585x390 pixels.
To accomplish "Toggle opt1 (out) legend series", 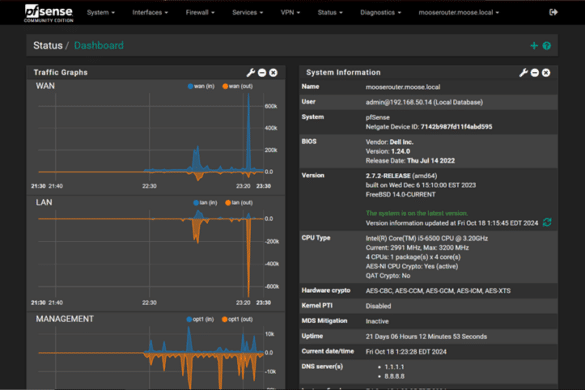I will [237, 319].
